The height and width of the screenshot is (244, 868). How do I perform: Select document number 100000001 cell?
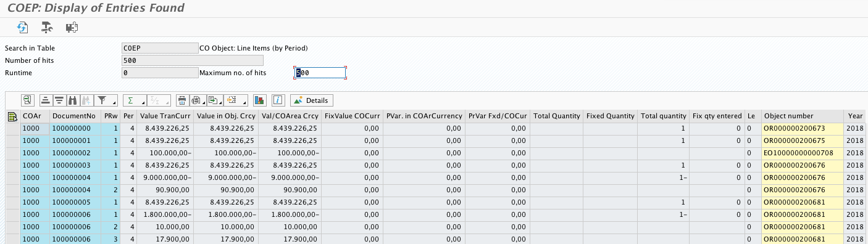click(x=75, y=140)
